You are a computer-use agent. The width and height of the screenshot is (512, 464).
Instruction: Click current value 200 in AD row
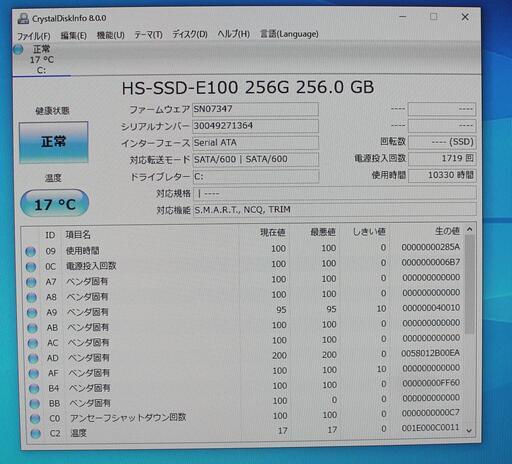(x=279, y=355)
